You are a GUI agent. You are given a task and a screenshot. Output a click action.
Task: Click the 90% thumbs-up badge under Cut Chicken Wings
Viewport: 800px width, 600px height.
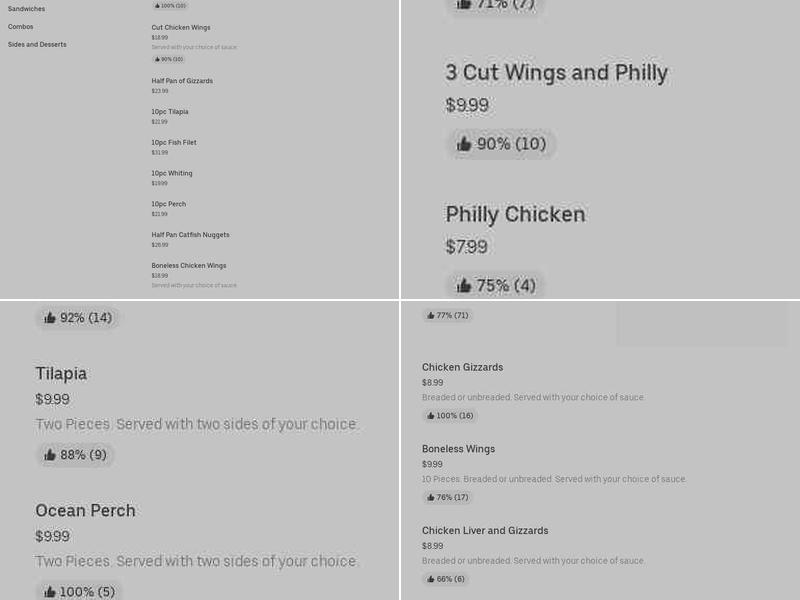click(169, 59)
